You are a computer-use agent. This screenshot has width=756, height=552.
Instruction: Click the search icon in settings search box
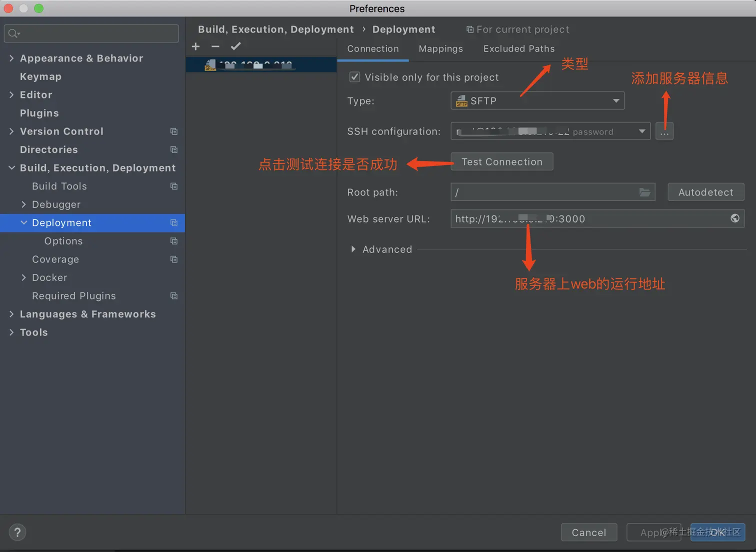pyautogui.click(x=13, y=33)
